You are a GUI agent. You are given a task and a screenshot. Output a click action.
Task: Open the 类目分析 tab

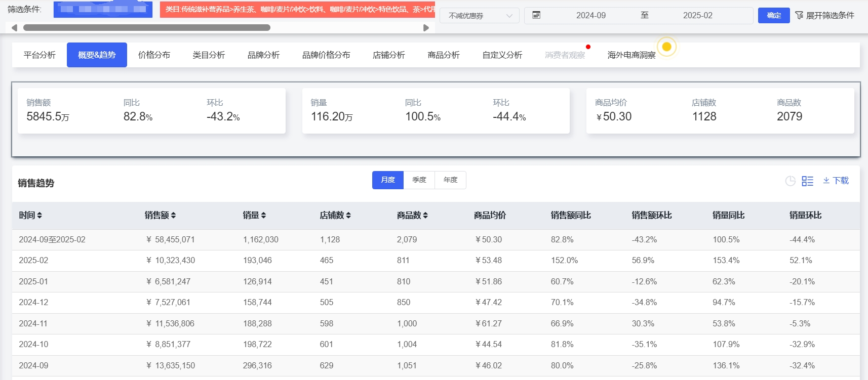[209, 55]
